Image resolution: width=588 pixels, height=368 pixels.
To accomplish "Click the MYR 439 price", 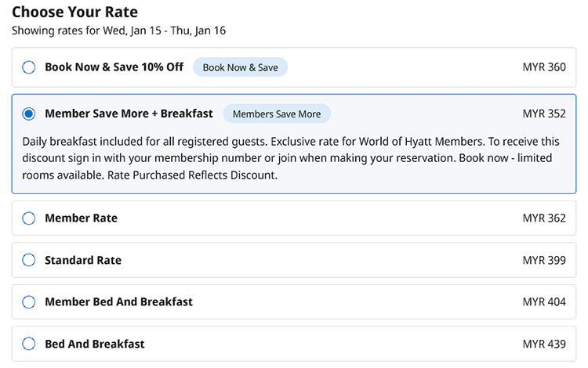I will pyautogui.click(x=543, y=344).
